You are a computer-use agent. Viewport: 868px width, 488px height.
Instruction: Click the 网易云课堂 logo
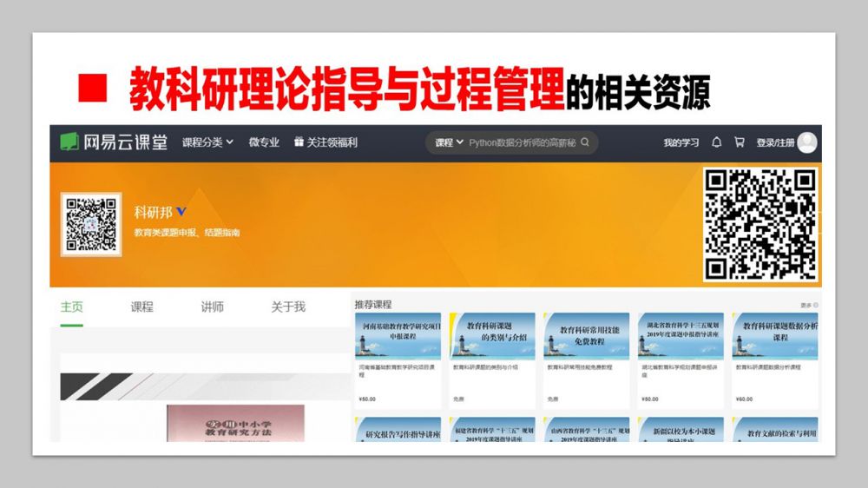114,142
